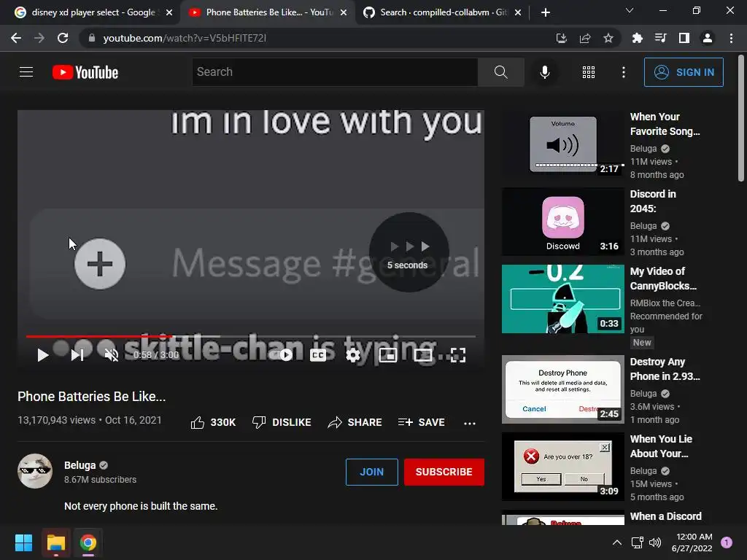This screenshot has height=560, width=747.
Task: Skip to the next video
Action: (77, 355)
